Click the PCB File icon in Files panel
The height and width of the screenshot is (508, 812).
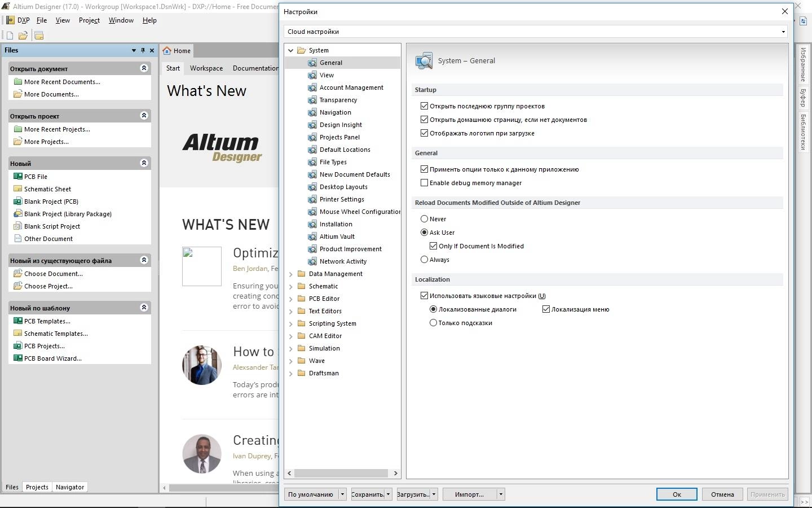click(x=18, y=177)
